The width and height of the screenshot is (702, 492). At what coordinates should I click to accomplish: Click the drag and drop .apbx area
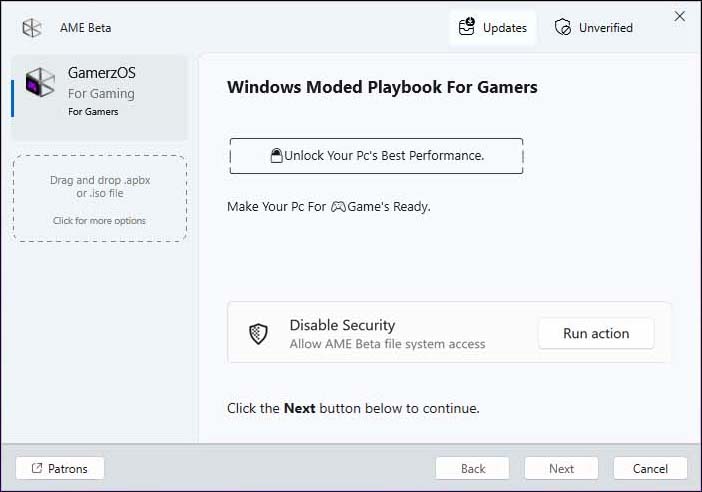[100, 198]
